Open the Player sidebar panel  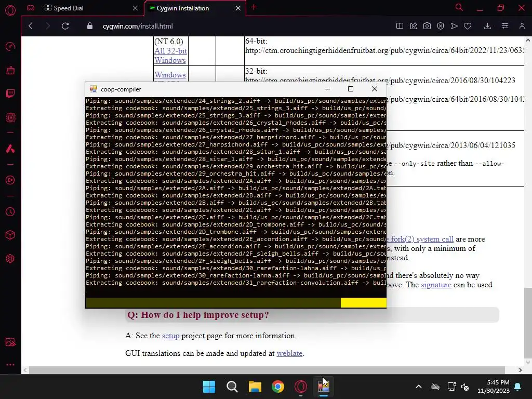tap(10, 180)
